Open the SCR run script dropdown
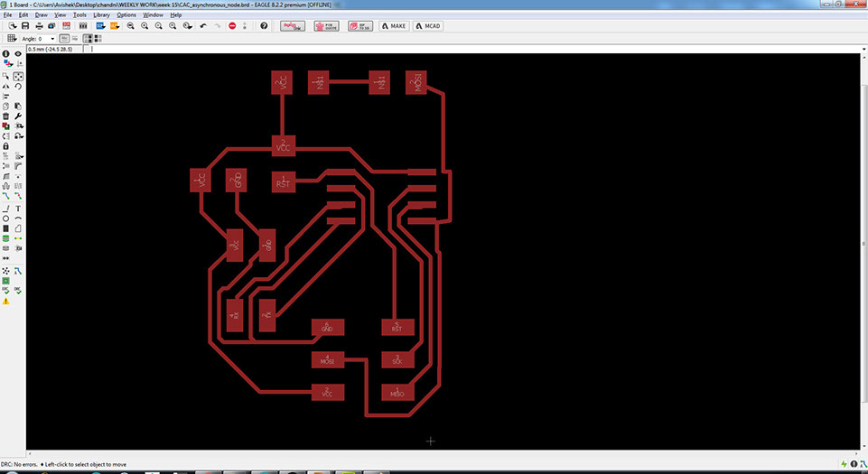The height and width of the screenshot is (474, 868). pos(101,26)
